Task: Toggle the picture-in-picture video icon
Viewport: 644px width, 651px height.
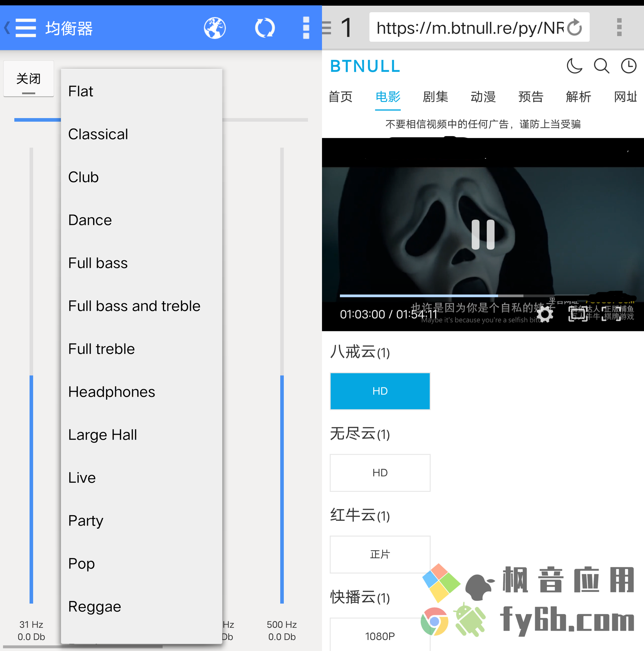Action: coord(578,314)
